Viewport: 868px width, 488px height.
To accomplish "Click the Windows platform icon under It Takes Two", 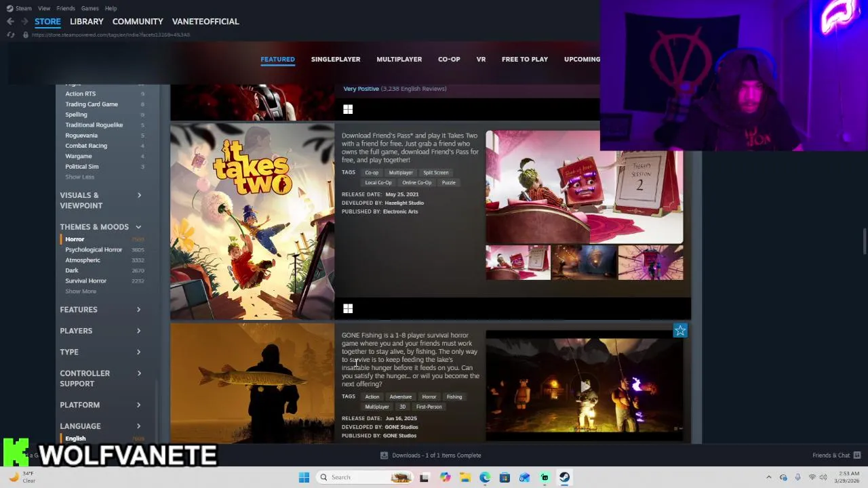I will tap(348, 308).
